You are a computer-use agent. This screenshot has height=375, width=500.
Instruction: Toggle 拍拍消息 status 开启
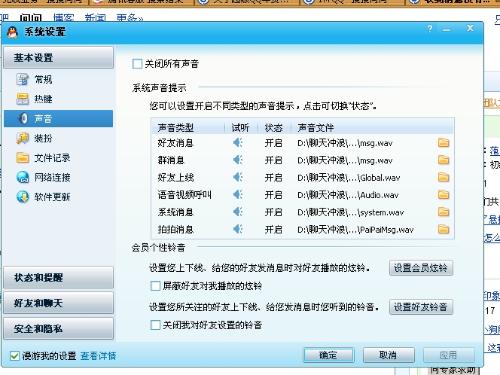point(274,229)
